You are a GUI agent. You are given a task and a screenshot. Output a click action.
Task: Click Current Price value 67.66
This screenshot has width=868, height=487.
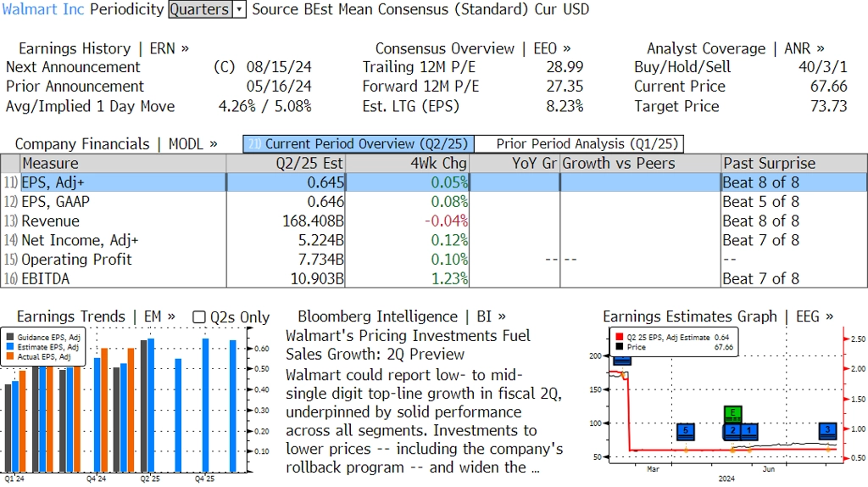coord(829,87)
